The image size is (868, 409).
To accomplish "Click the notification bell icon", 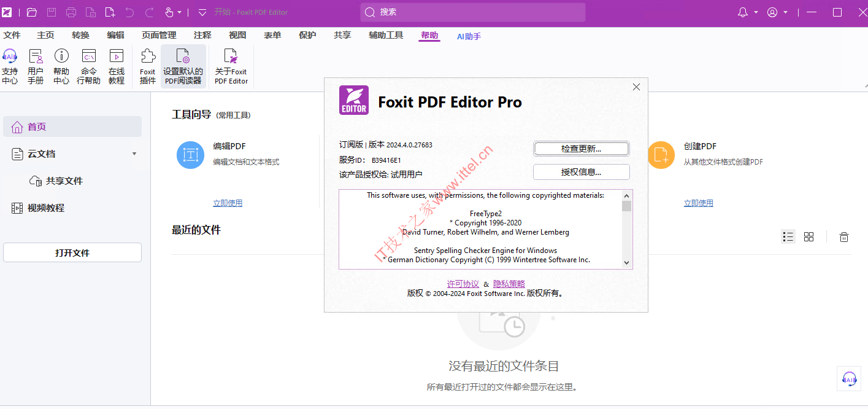I will [743, 12].
